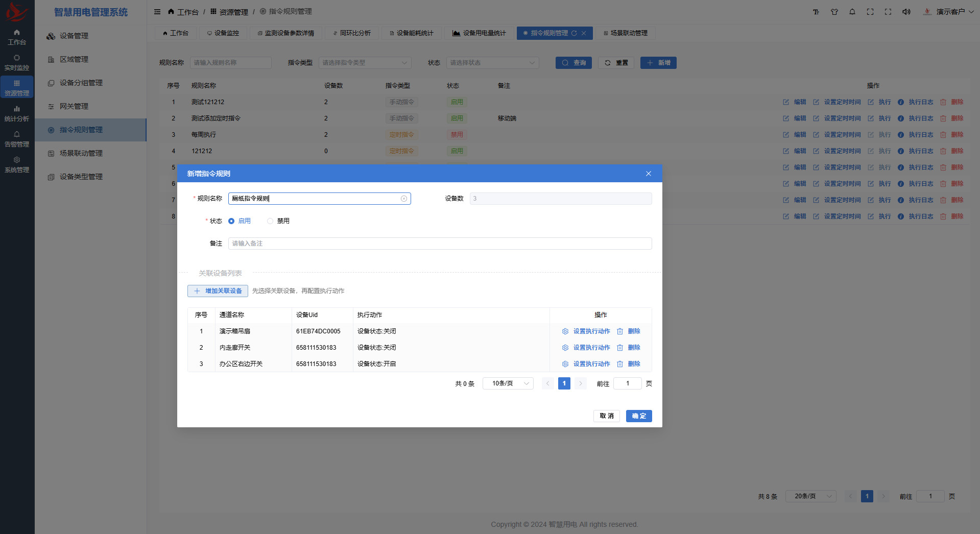Open the theme shirt icon in header

coord(834,12)
